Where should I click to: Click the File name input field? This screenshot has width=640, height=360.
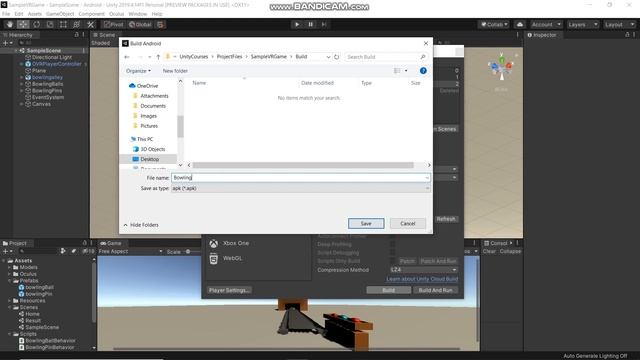click(301, 178)
